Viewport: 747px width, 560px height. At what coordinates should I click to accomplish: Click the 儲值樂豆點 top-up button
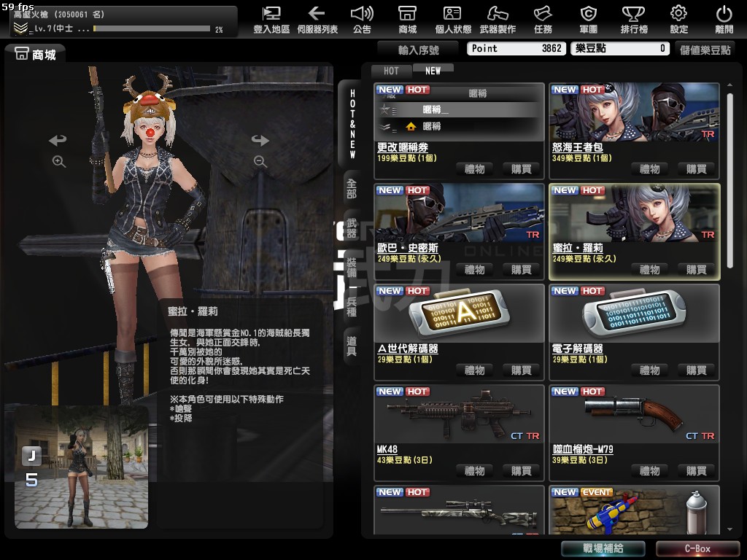coord(705,49)
